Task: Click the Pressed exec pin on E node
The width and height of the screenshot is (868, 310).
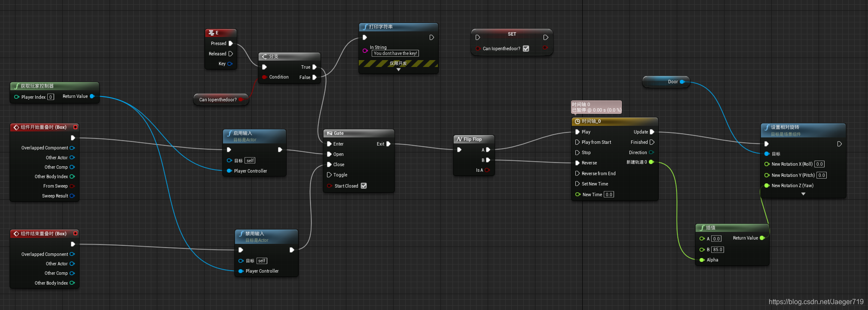Action: tap(231, 43)
